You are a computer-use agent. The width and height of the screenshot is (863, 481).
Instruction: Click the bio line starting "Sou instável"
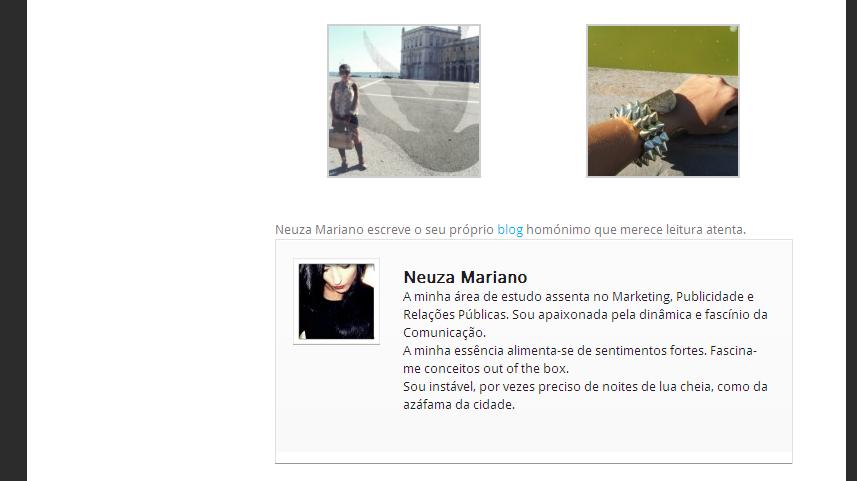coord(585,386)
